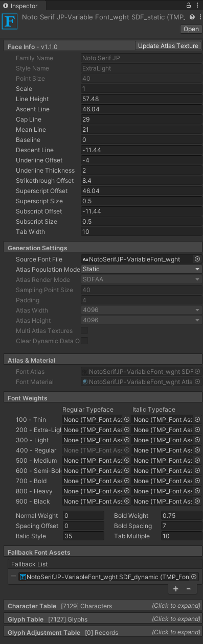The height and width of the screenshot is (644, 203).
Task: Open the Atlas Render Mode dropdown
Action: [x=141, y=280]
